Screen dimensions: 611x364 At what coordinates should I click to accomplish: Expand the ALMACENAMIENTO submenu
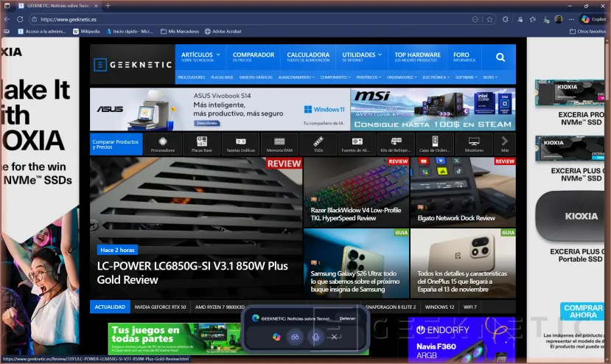click(x=296, y=77)
